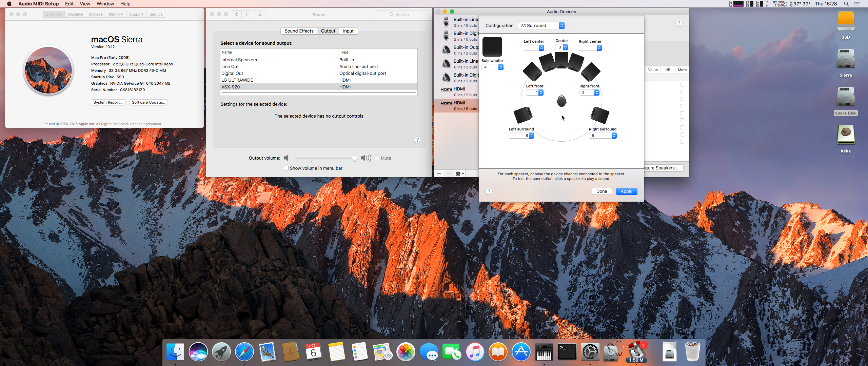Screen dimensions: 868x366
Task: Open the Configuration 7.1 Surround dropdown
Action: tap(541, 25)
